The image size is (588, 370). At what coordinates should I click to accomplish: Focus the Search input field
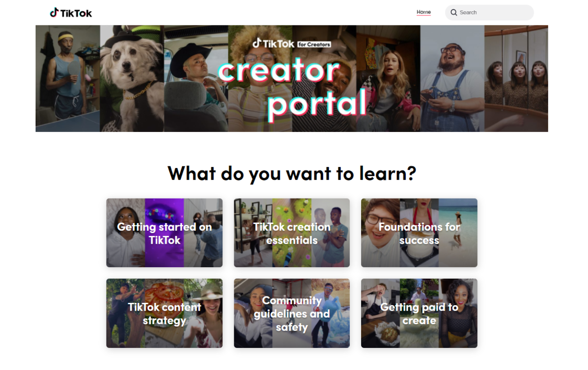489,12
